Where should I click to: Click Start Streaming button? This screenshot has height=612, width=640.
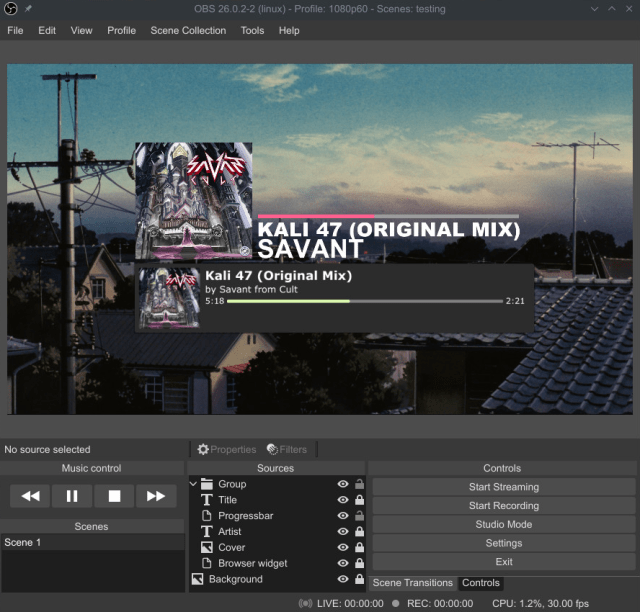coord(504,487)
